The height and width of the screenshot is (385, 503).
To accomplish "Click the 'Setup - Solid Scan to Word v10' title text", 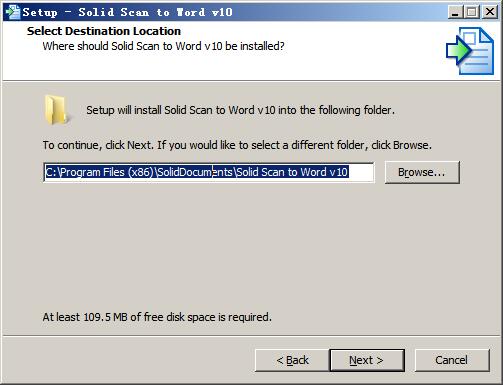I will [x=128, y=12].
